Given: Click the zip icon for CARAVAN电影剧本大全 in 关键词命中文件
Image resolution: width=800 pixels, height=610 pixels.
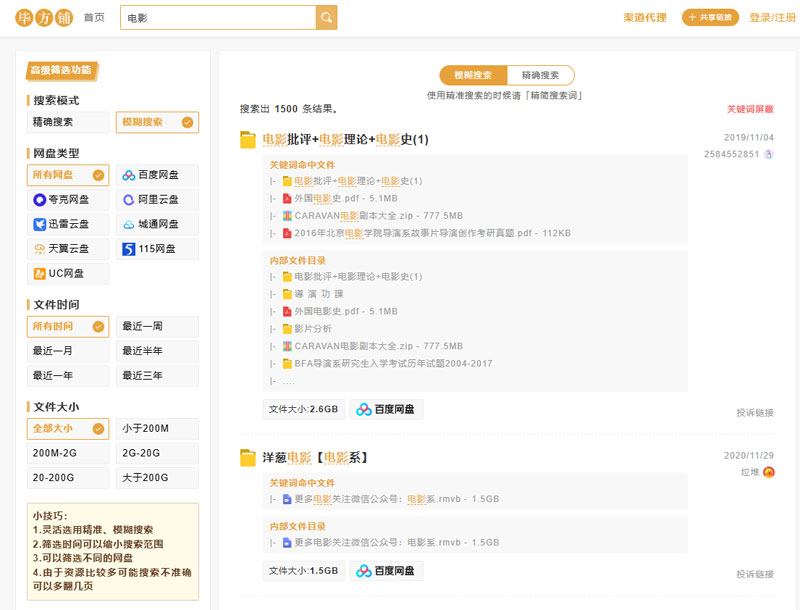Looking at the screenshot, I should click(x=287, y=216).
